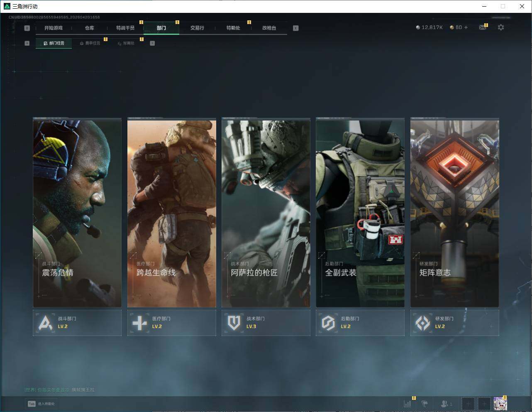Open the settings gear icon
The height and width of the screenshot is (412, 532).
[501, 27]
